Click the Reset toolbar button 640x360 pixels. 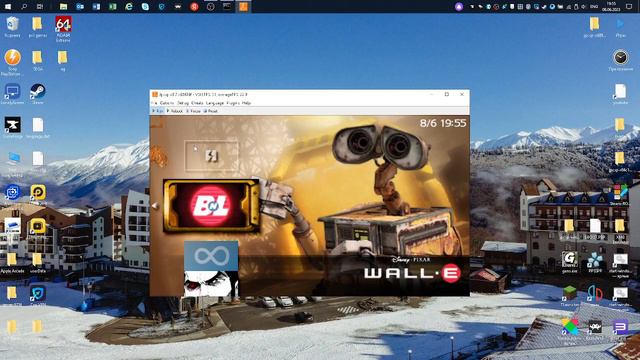[x=211, y=111]
